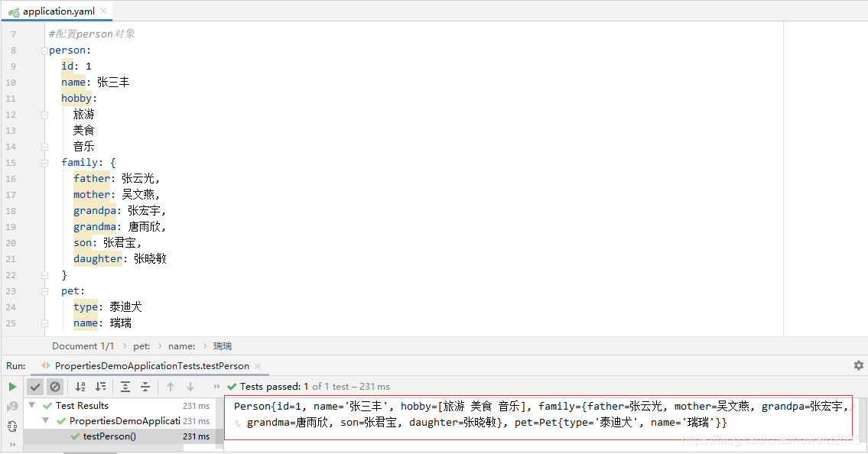
Task: Fold the family block using the gutter marker
Action: click(44, 162)
